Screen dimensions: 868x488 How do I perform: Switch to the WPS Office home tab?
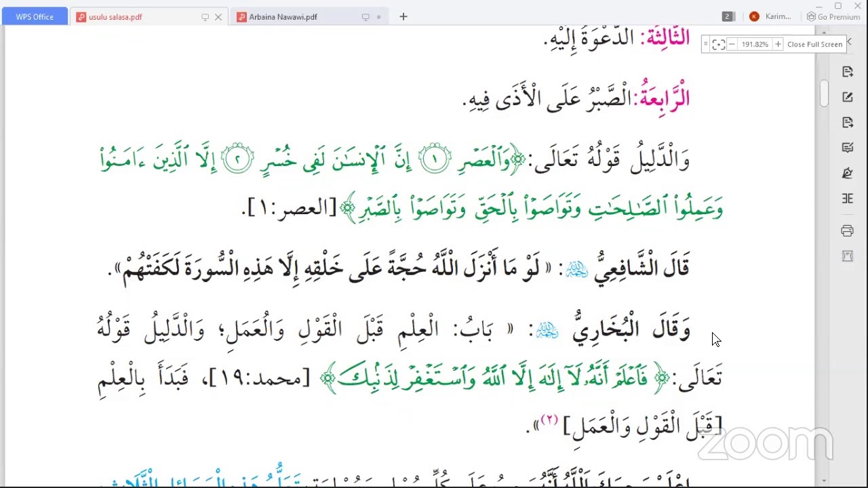35,17
